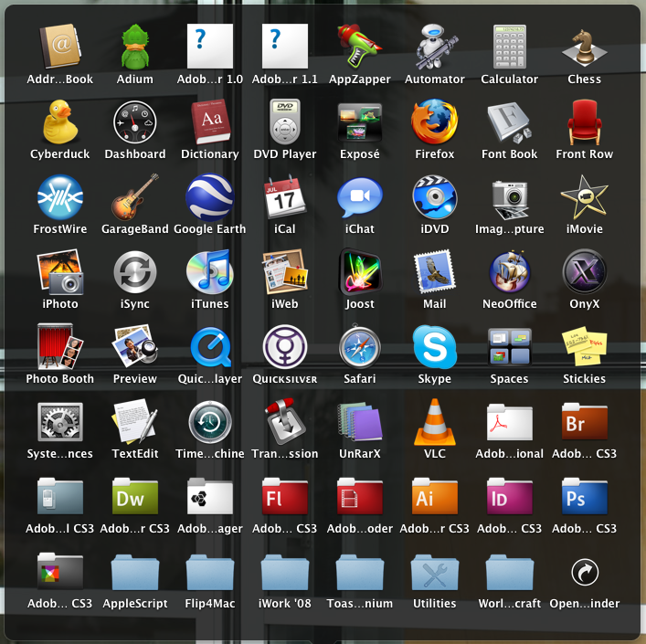The width and height of the screenshot is (646, 644).
Task: Open the Spaces icon
Action: [x=510, y=346]
